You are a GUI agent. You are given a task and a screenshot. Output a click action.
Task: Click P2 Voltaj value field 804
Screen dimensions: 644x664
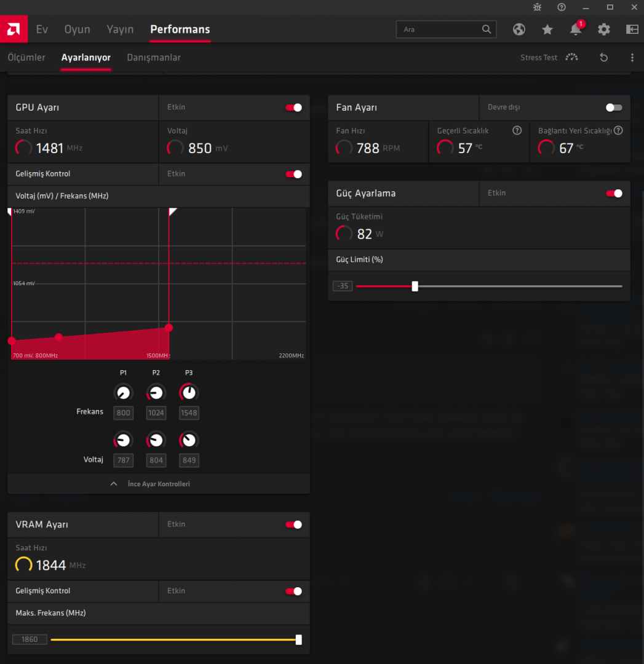coord(156,460)
